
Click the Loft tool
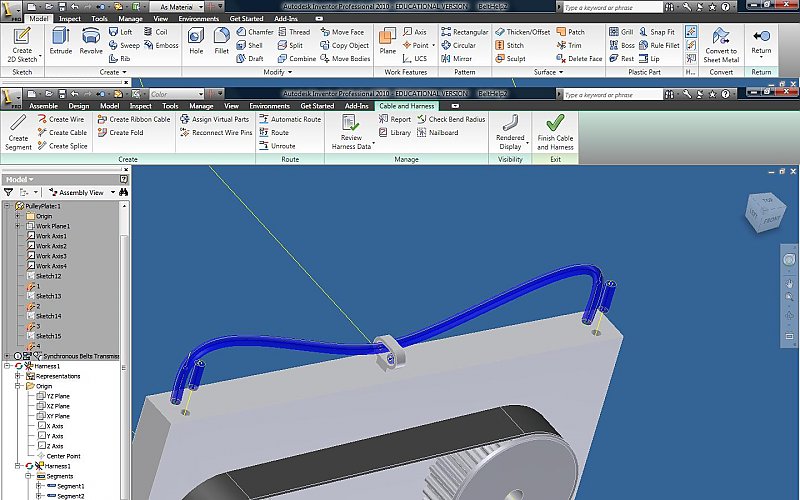pyautogui.click(x=120, y=32)
